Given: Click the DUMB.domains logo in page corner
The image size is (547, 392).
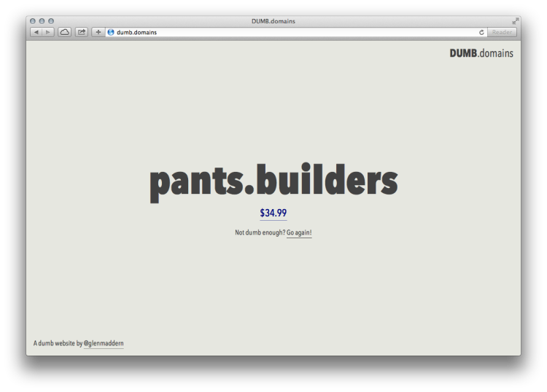Looking at the screenshot, I should click(x=481, y=53).
